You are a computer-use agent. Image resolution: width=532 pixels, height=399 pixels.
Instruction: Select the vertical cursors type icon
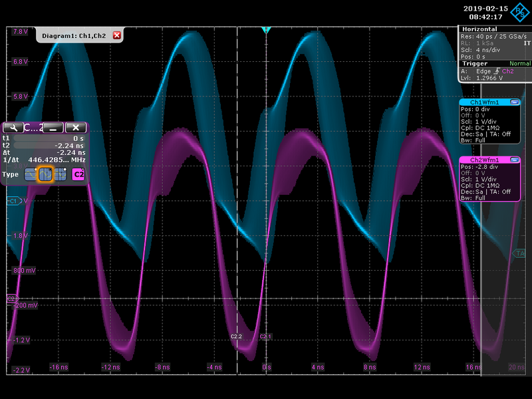45,174
